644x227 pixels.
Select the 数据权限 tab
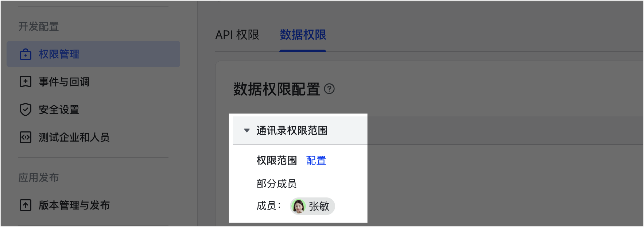click(303, 35)
